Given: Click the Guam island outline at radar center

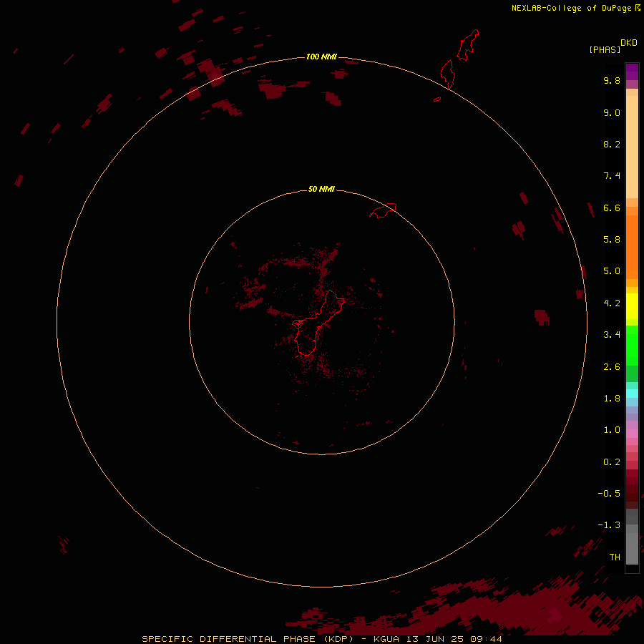Looking at the screenshot, I should pos(318,323).
